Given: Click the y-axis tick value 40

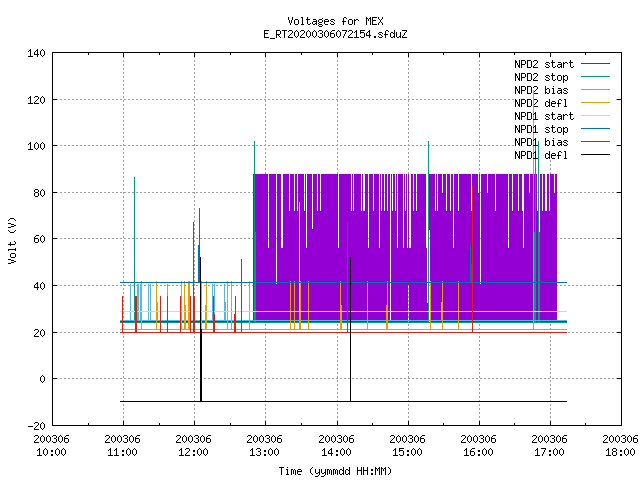Looking at the screenshot, I should pyautogui.click(x=40, y=286).
